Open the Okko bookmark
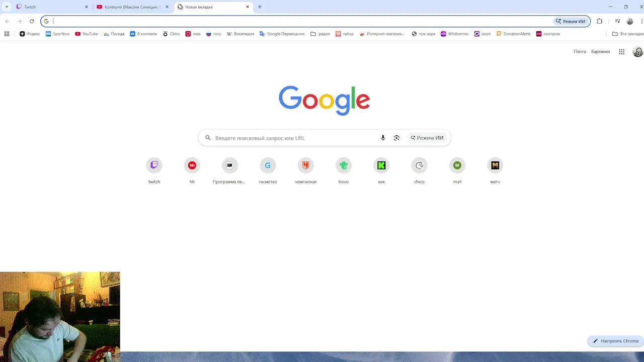 (171, 34)
